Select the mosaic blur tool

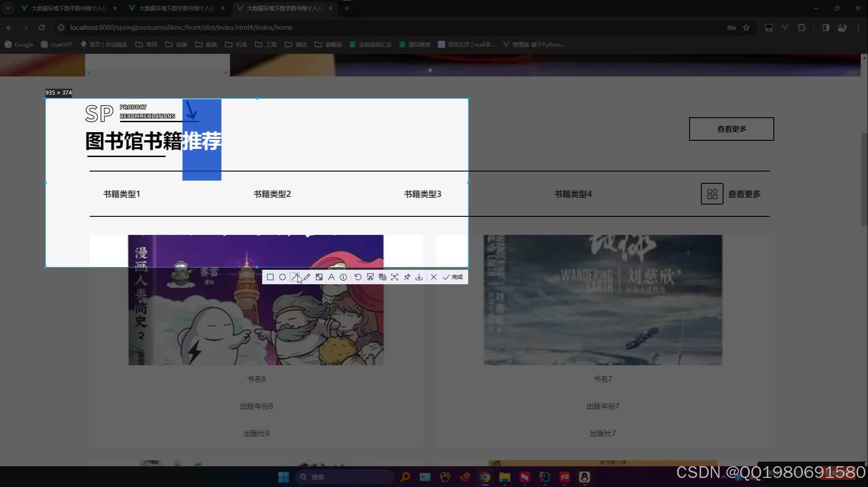(x=319, y=277)
